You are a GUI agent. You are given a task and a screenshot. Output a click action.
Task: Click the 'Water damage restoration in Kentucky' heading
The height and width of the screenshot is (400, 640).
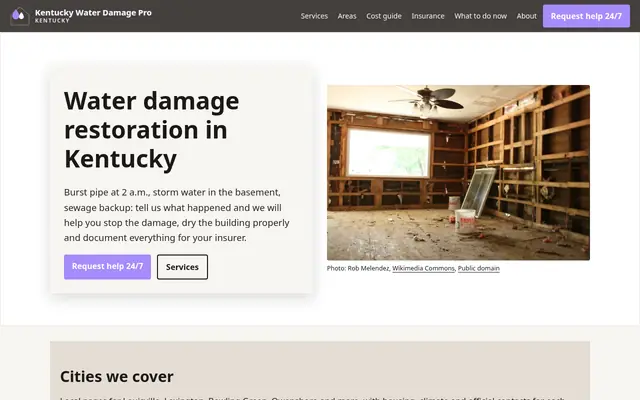pos(151,129)
